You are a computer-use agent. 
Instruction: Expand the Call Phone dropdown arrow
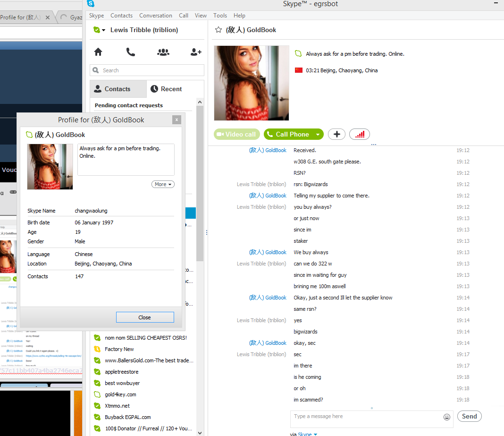(318, 135)
